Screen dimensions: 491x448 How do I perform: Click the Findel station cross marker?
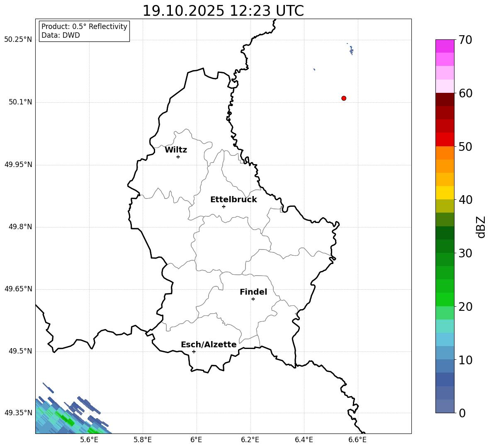[x=253, y=299]
